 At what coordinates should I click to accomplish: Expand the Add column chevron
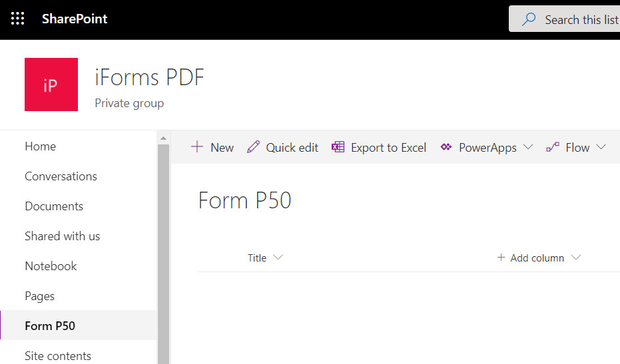click(x=576, y=258)
